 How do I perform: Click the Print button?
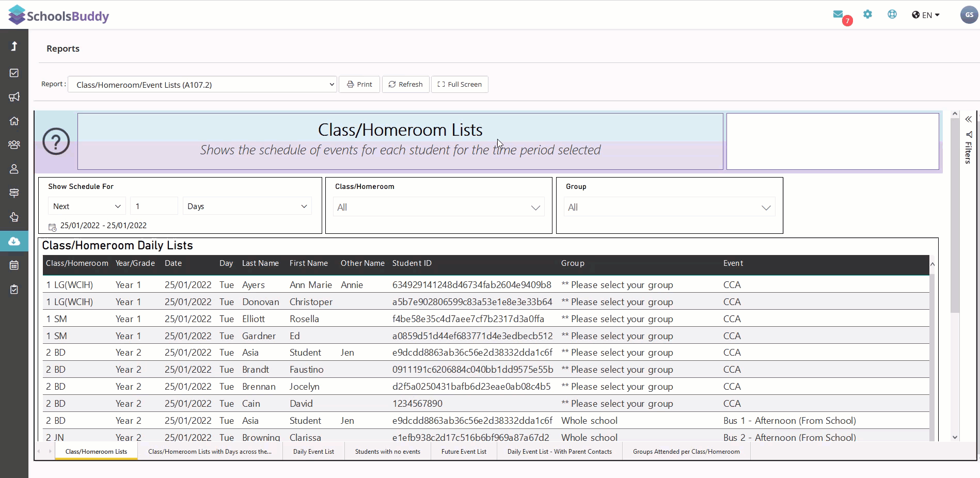coord(359,84)
